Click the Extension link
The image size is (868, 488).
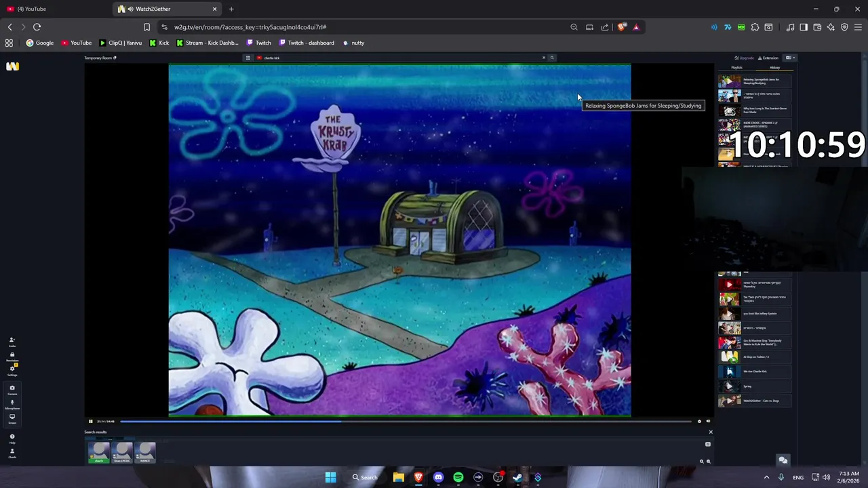pyautogui.click(x=768, y=58)
